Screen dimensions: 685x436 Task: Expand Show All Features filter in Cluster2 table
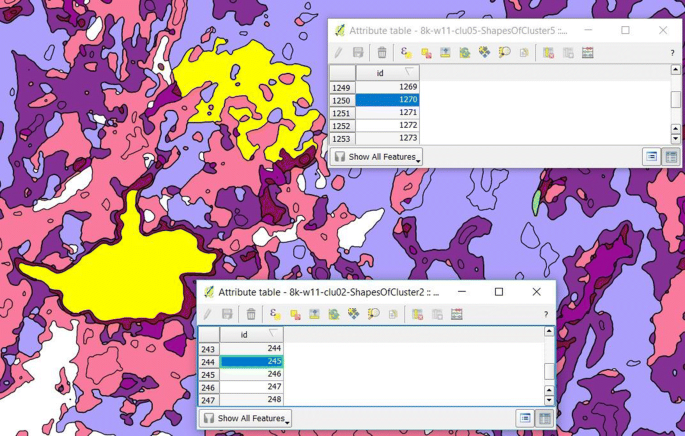click(x=246, y=418)
